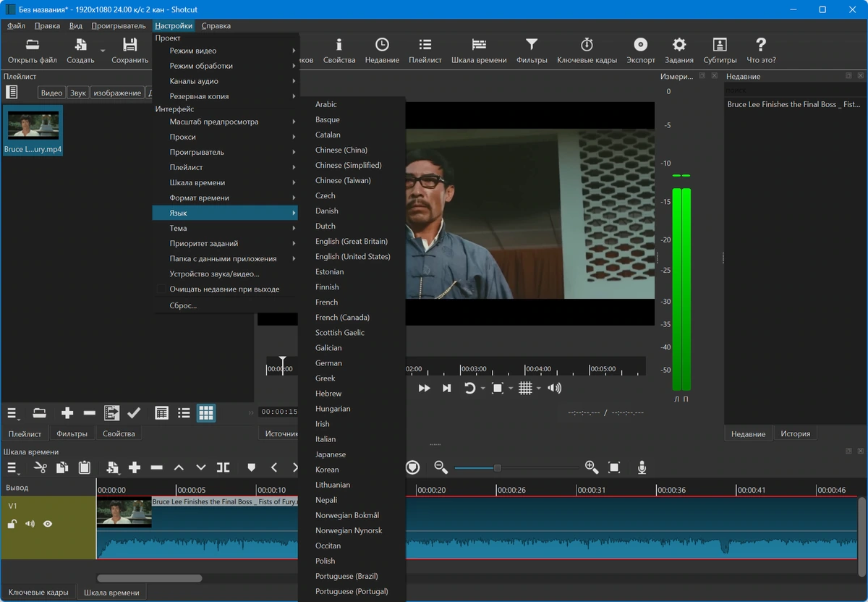Skip to next point in player
Viewport: 868px width, 602px height.
coord(447,388)
